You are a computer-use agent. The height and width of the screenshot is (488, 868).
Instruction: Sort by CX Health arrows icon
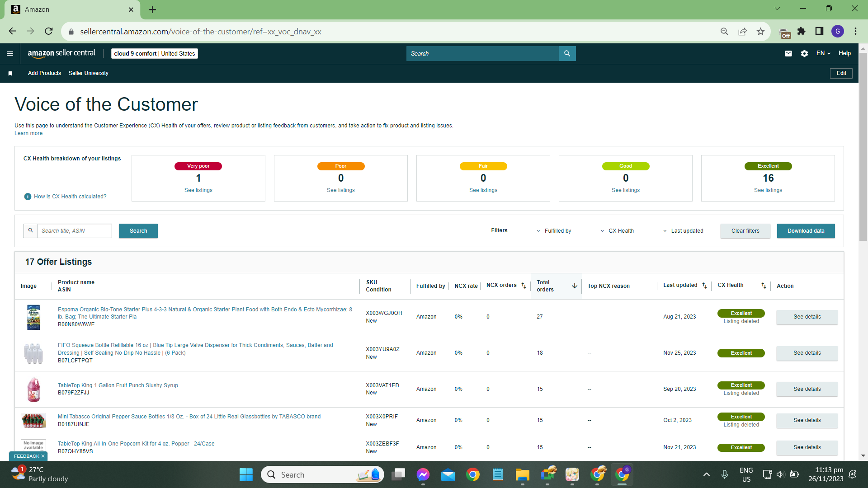point(764,286)
